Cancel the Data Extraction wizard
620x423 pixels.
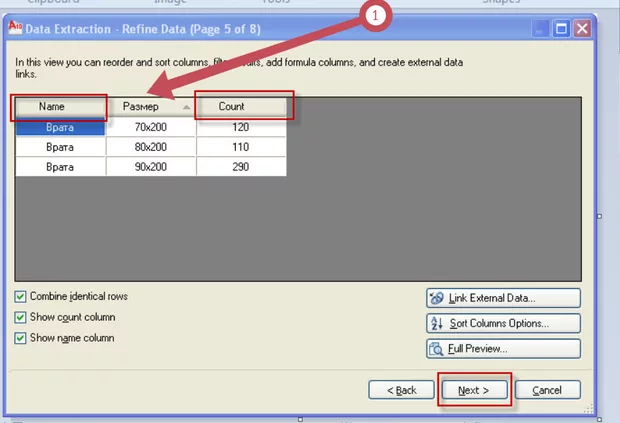548,390
